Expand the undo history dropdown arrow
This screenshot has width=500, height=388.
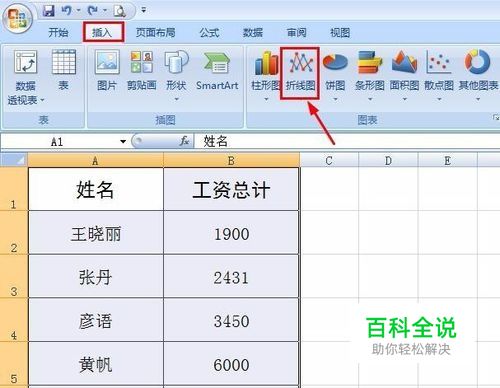click(79, 11)
